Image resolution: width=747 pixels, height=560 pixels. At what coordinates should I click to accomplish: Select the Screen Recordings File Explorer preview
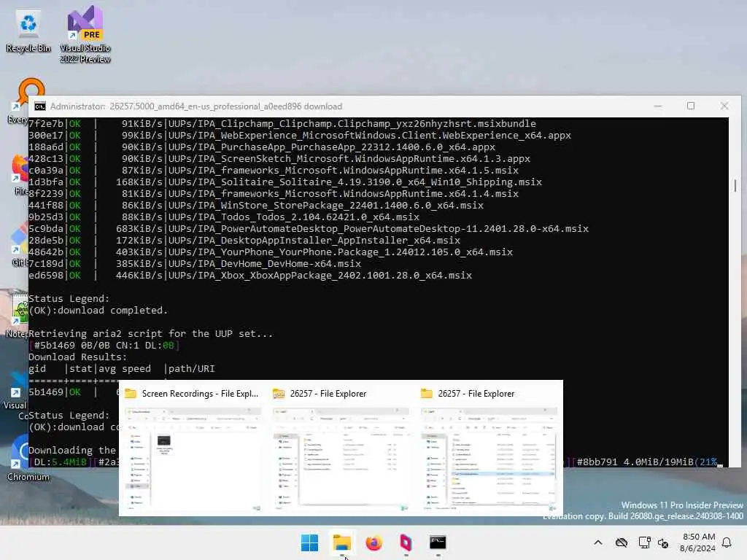[193, 459]
